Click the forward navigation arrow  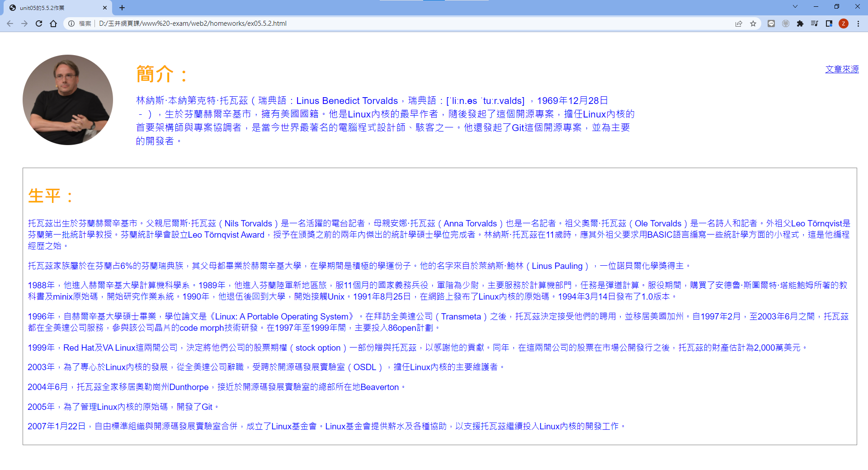pyautogui.click(x=24, y=23)
